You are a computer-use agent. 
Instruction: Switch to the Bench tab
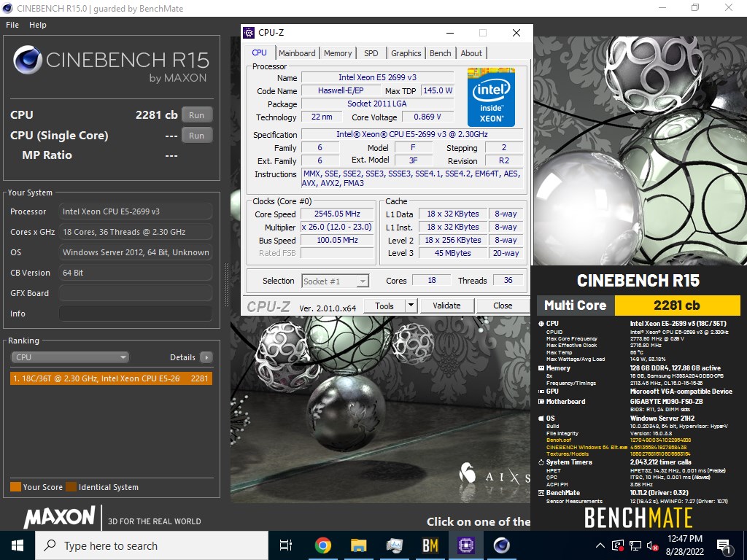pyautogui.click(x=440, y=53)
